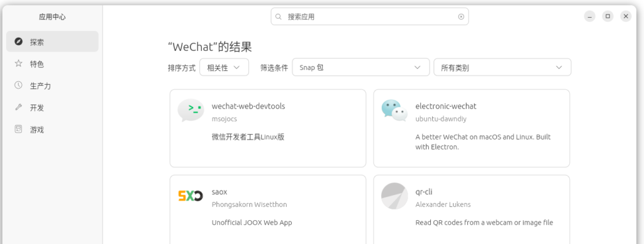Open the saox app title
Screen dimensions: 644x244
coord(219,192)
